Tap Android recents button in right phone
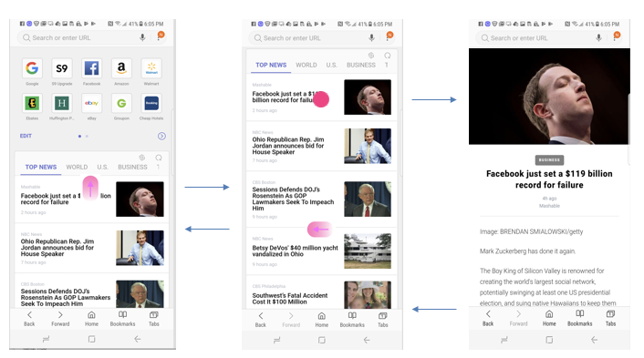 point(504,340)
